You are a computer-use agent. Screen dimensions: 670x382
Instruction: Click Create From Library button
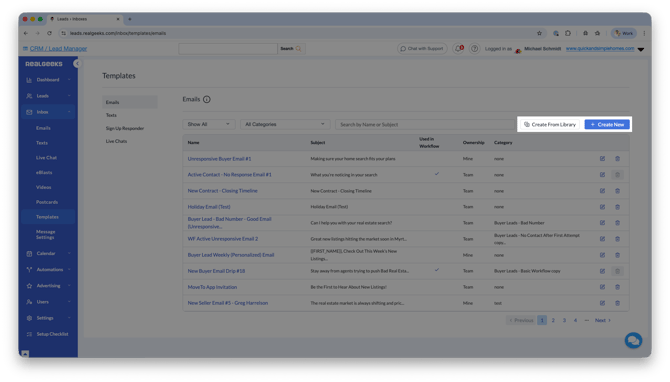point(550,124)
